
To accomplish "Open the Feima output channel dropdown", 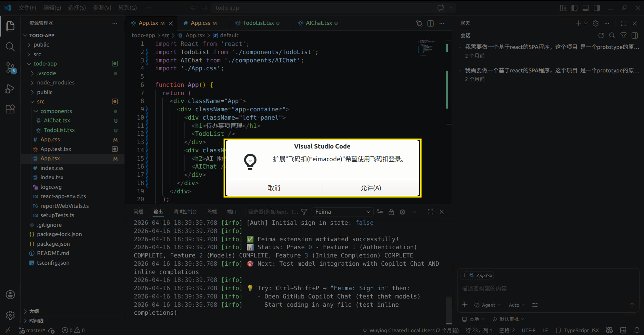I will [343, 212].
